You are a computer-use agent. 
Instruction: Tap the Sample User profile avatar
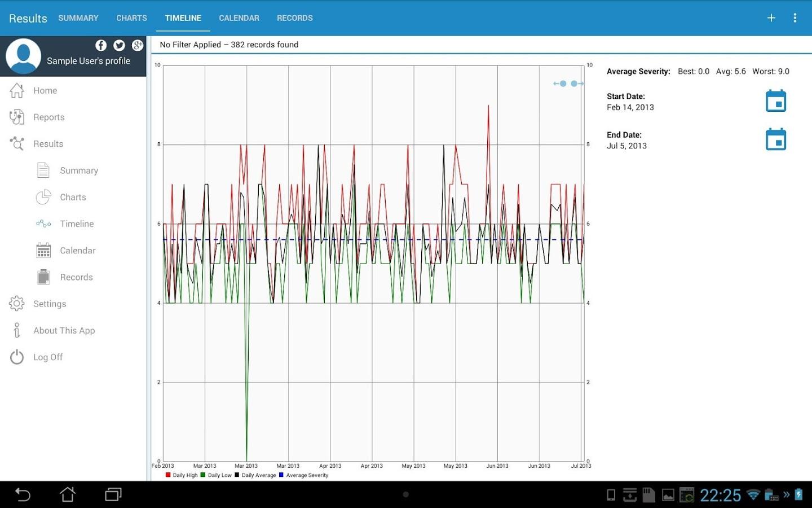pos(23,56)
